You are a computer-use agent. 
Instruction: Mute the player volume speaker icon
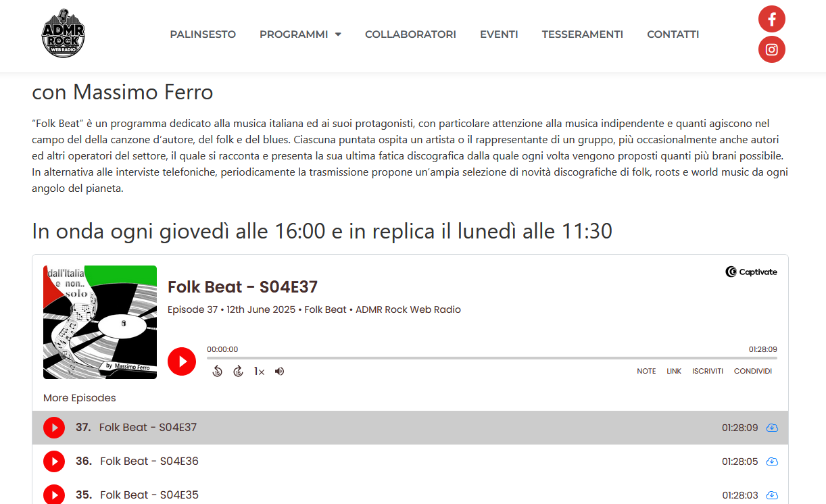point(279,371)
